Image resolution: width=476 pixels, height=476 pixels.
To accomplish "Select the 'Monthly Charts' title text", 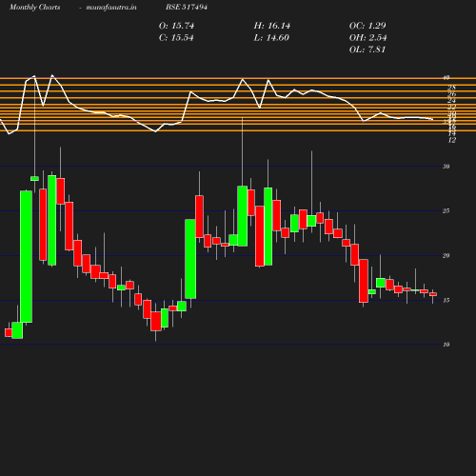I will [x=35, y=8].
